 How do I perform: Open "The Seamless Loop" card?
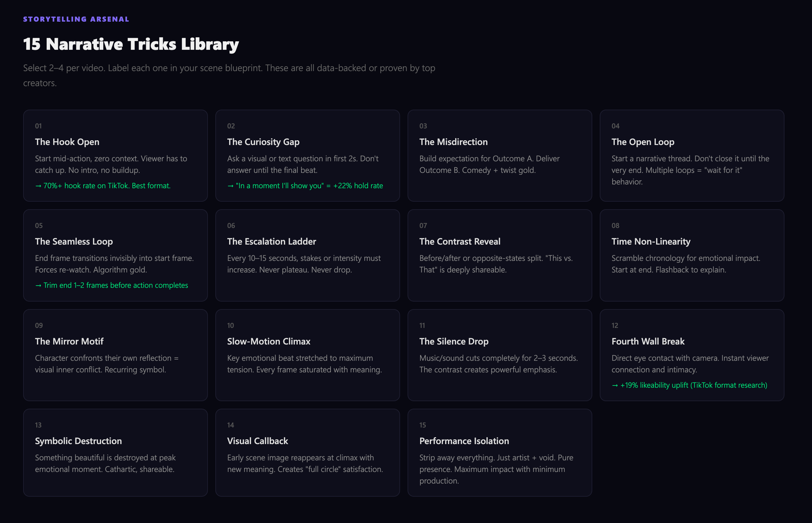115,255
